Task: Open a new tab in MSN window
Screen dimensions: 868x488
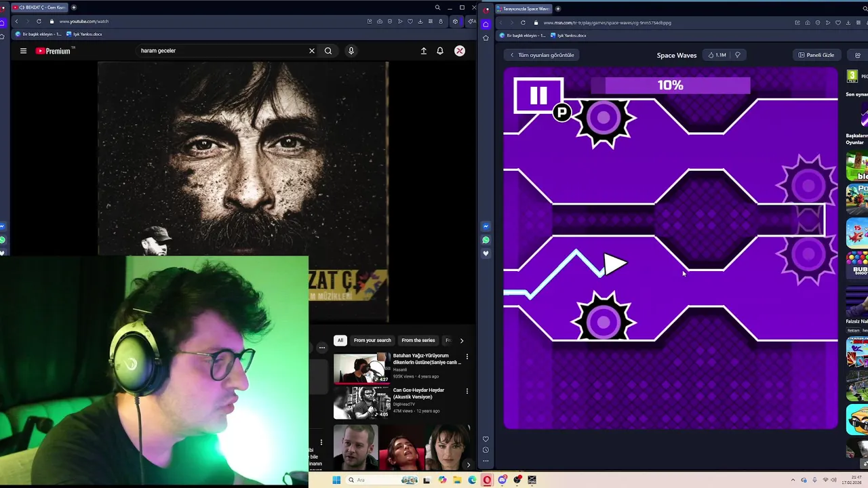Action: coord(559,9)
